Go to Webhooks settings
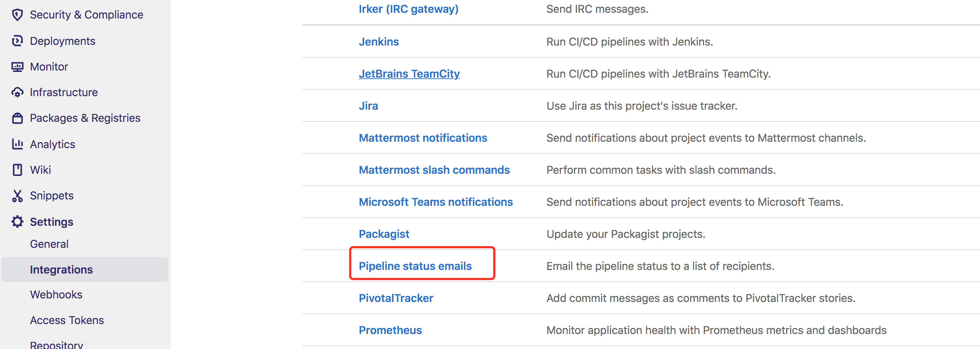 pos(56,295)
